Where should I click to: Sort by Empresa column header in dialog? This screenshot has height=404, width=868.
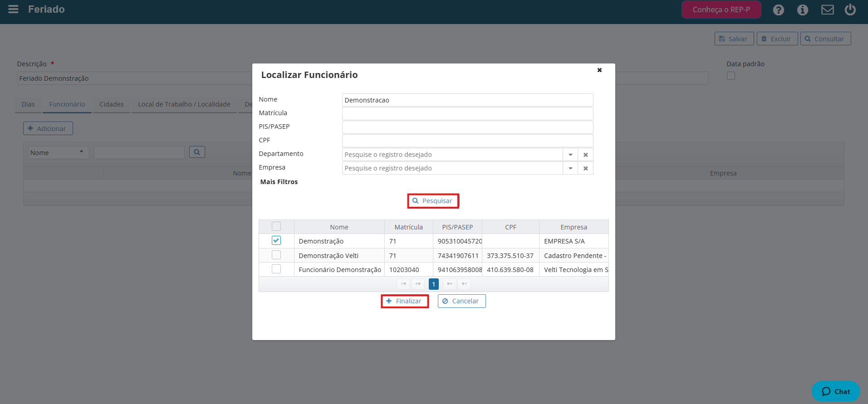tap(574, 227)
